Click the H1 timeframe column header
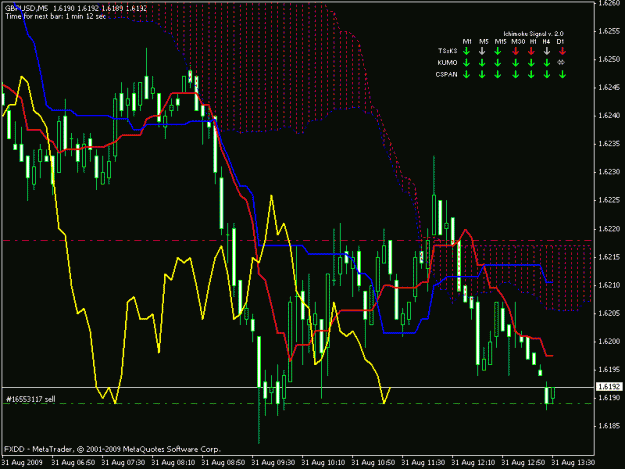Viewport: 625px width, 469px height. click(533, 41)
